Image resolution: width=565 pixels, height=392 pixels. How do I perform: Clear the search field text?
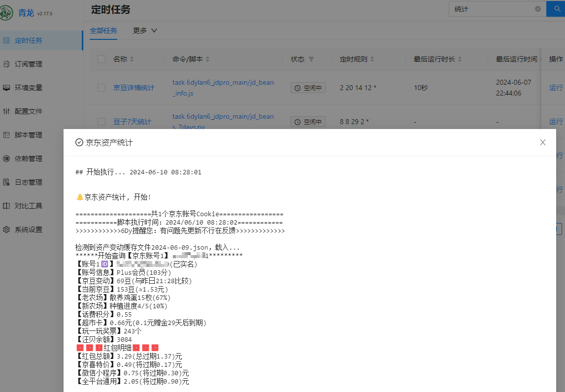coord(537,9)
